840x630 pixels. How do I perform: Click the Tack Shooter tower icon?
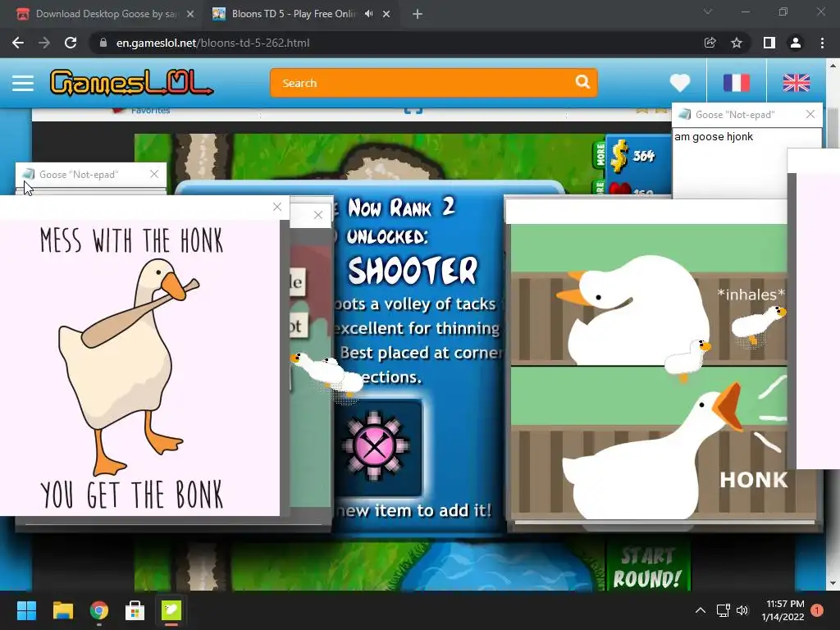coord(375,445)
